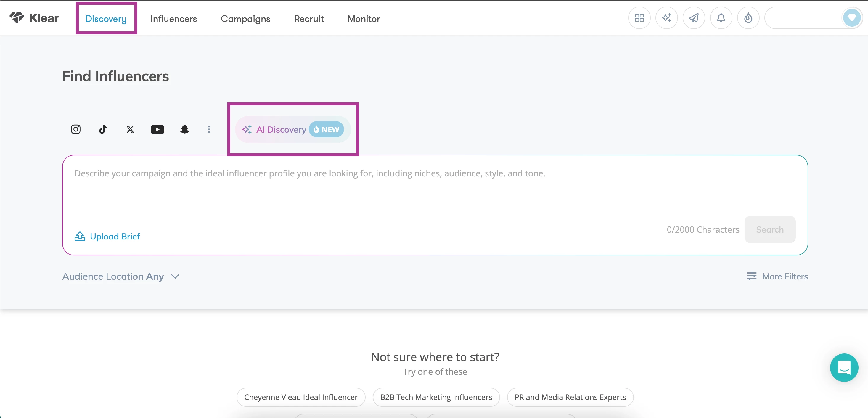Open the notifications bell
Viewport: 868px width, 418px height.
coord(721,18)
